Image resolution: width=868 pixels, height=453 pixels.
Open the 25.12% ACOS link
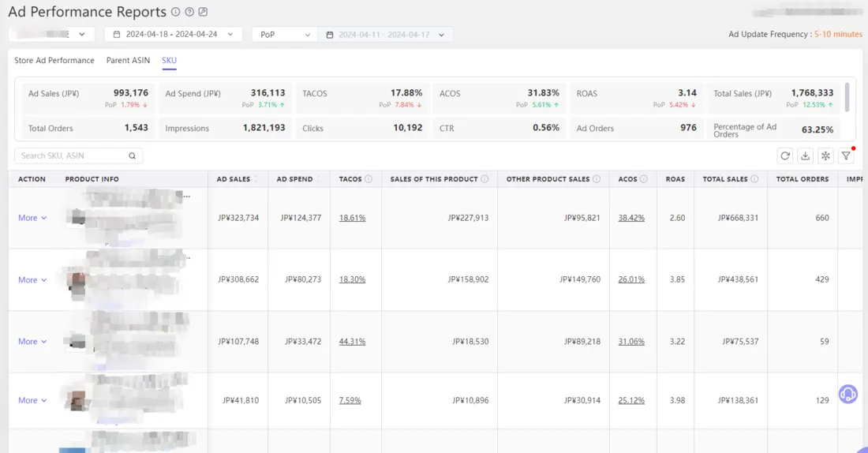(x=631, y=400)
